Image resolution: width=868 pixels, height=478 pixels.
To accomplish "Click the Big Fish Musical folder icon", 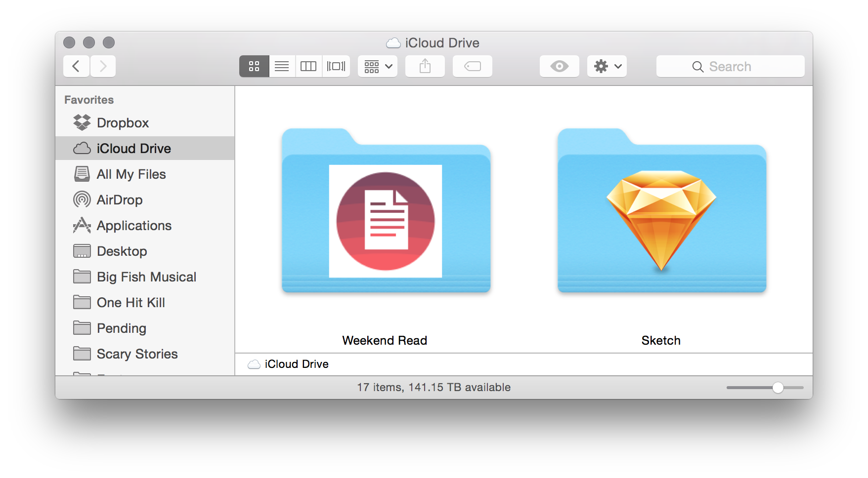I will (82, 277).
